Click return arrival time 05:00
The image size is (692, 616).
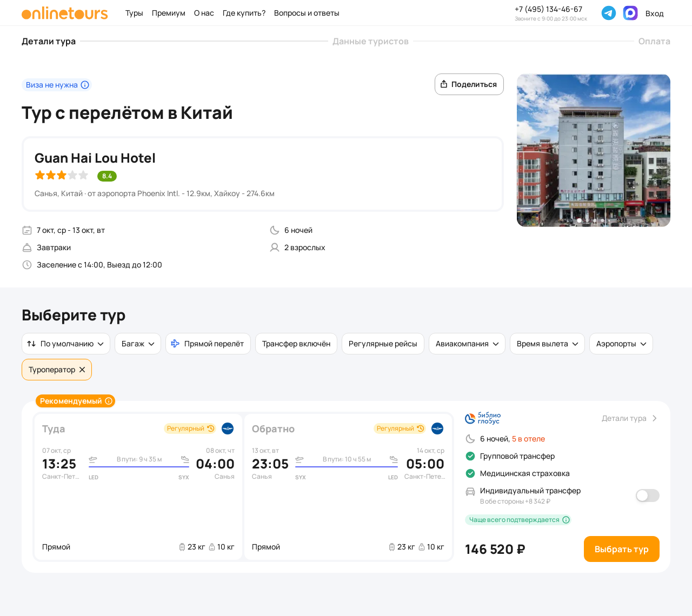pos(425,464)
